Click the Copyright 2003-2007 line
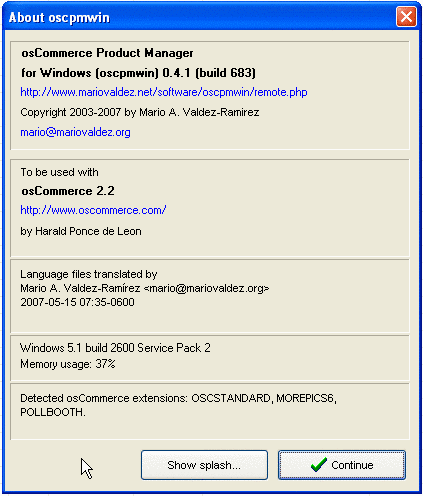This screenshot has width=423, height=496. 140,112
